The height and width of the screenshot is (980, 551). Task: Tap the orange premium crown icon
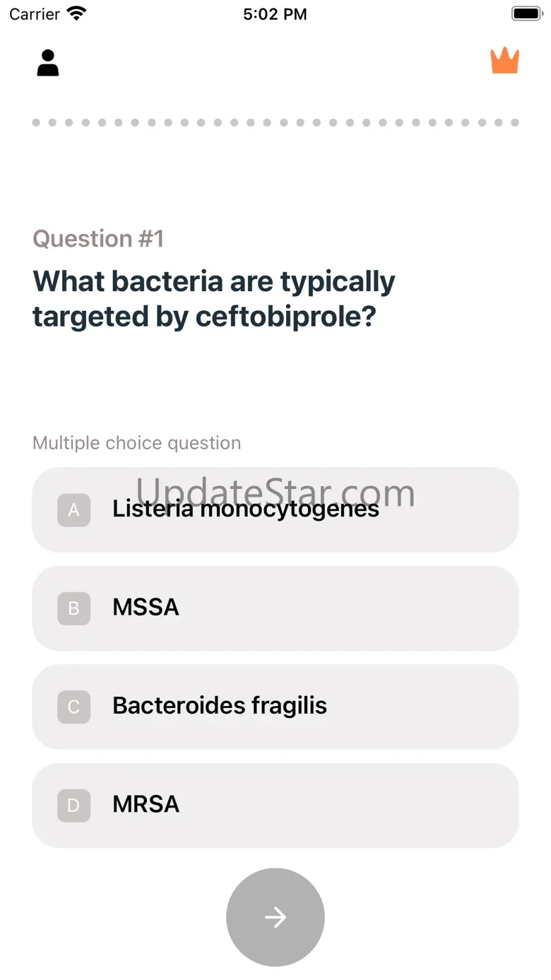point(504,61)
